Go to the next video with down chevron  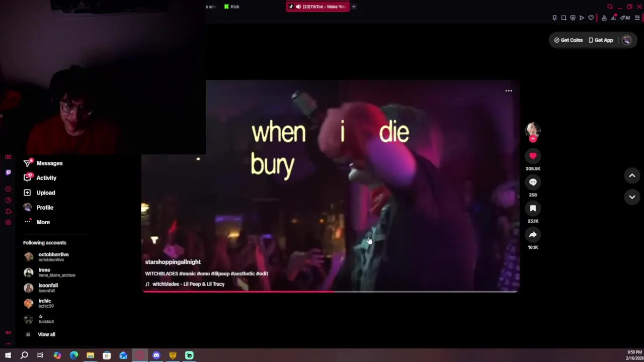[x=632, y=197]
